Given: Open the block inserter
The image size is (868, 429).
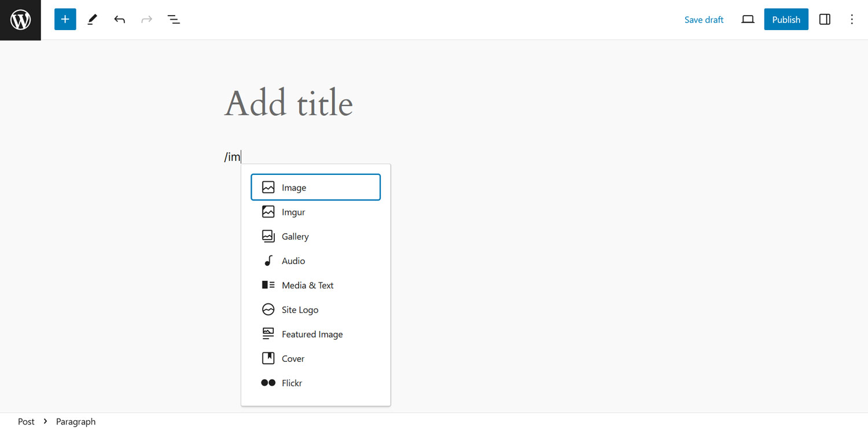Looking at the screenshot, I should coord(65,19).
